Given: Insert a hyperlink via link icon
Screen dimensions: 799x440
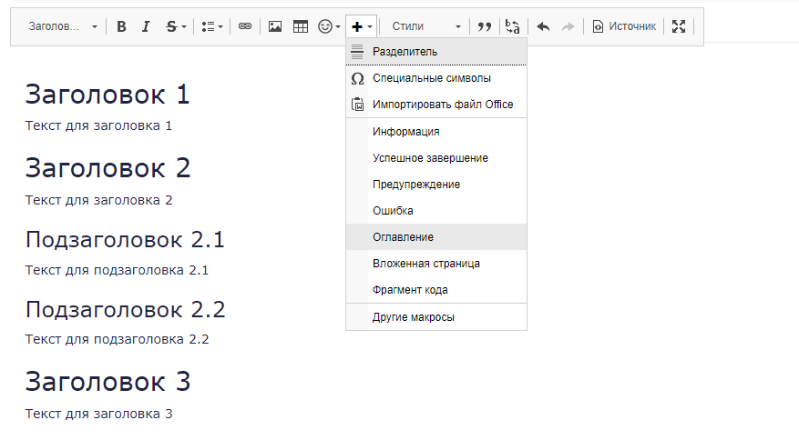Looking at the screenshot, I should pyautogui.click(x=245, y=27).
